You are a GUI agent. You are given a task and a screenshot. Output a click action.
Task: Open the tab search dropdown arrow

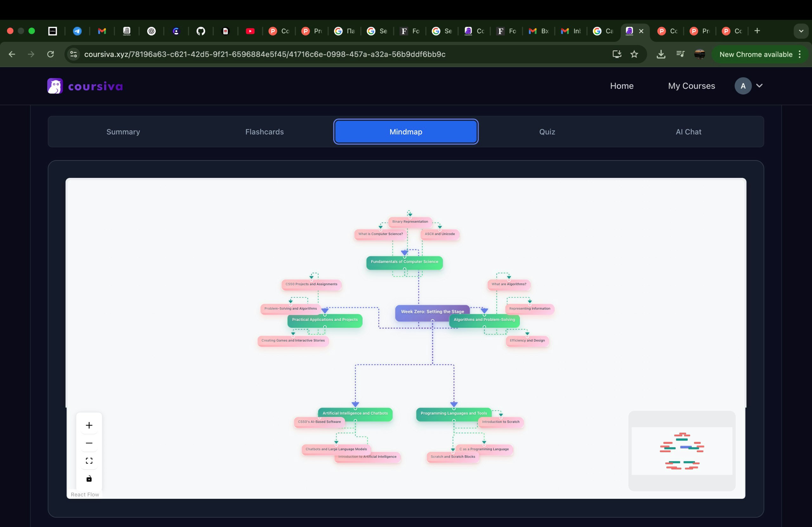tap(801, 31)
